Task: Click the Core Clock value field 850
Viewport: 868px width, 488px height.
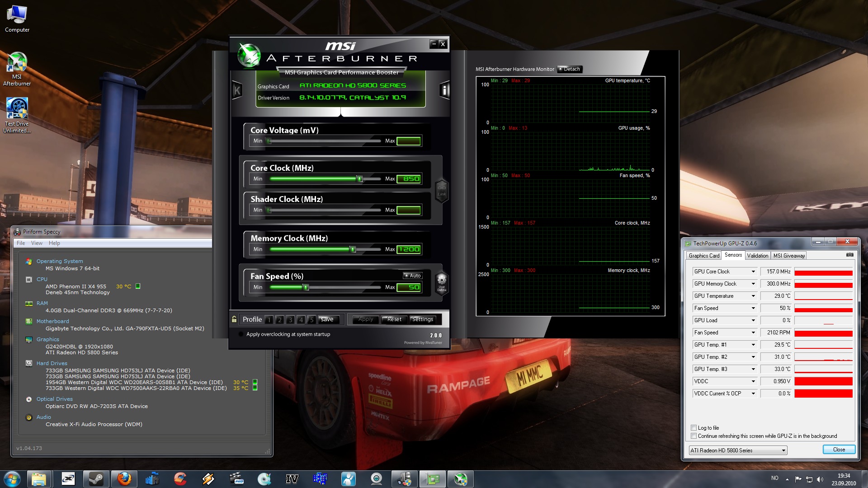Action: pyautogui.click(x=409, y=179)
